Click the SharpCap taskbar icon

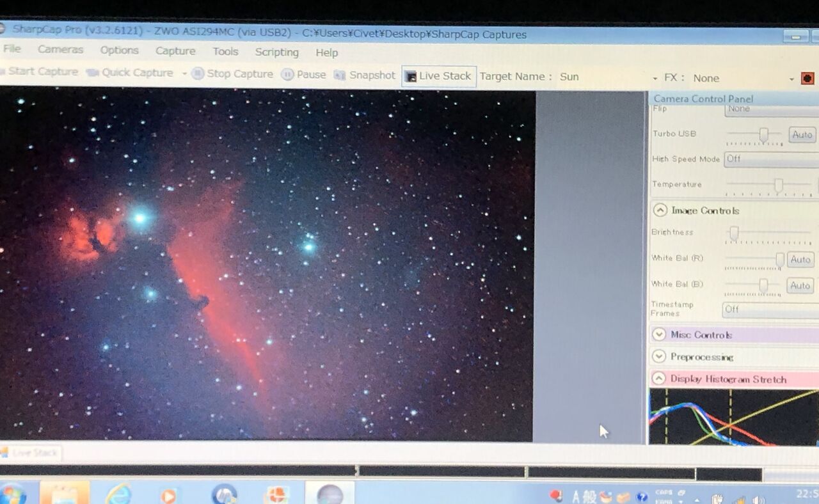coord(330,494)
